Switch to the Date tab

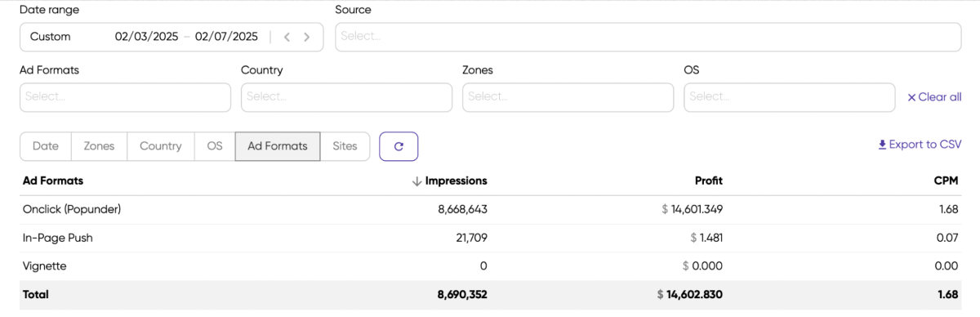click(46, 146)
